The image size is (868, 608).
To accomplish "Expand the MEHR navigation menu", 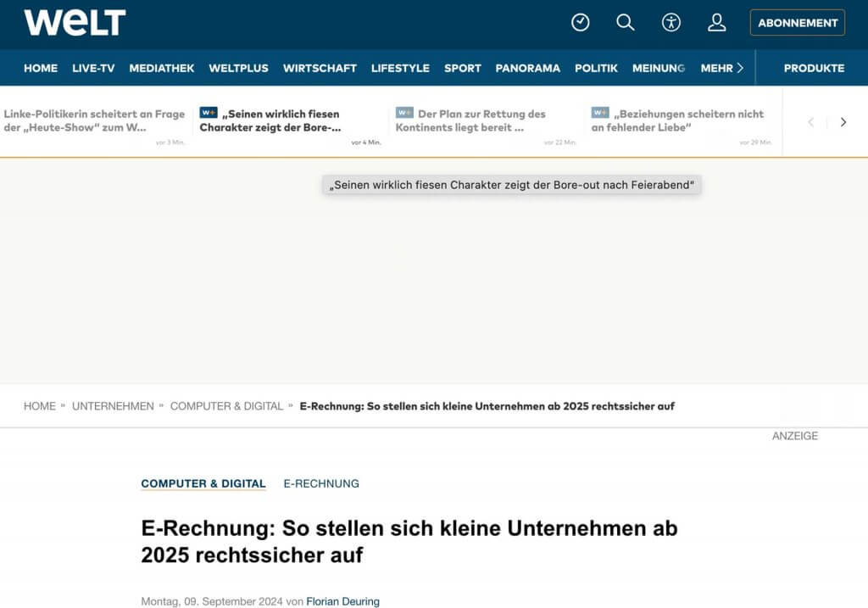I will 722,68.
